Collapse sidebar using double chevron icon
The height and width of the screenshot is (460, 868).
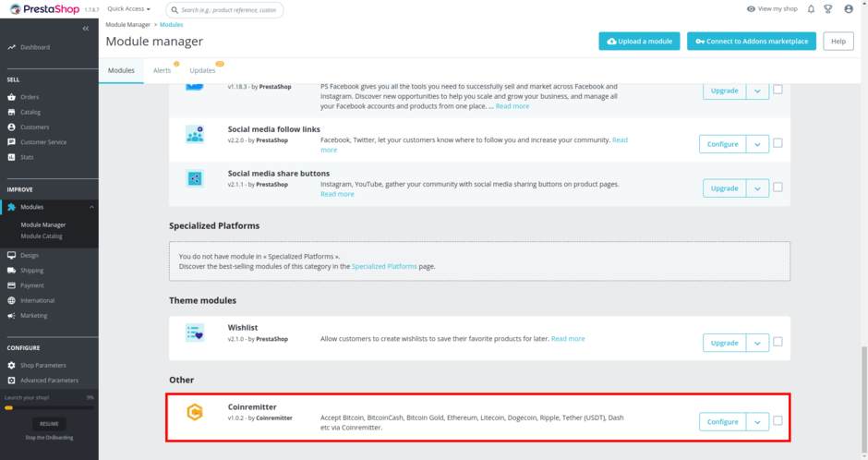point(86,29)
